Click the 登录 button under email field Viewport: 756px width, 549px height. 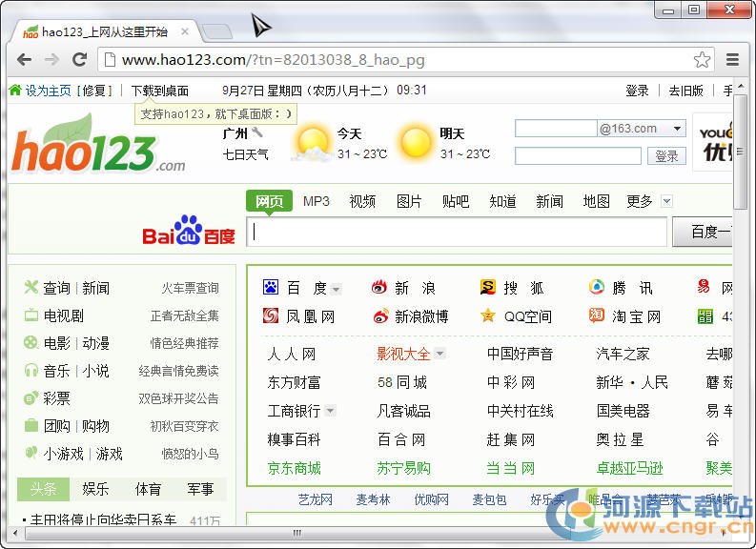click(x=667, y=156)
